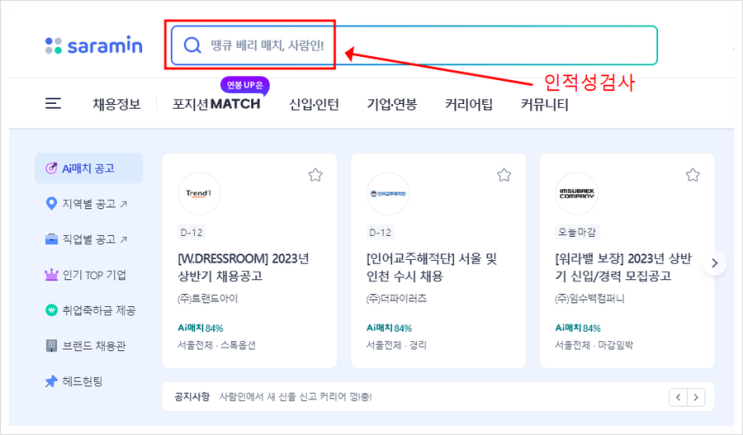Click the 직업별 공고 briefcase icon
743x435 pixels.
tap(51, 239)
